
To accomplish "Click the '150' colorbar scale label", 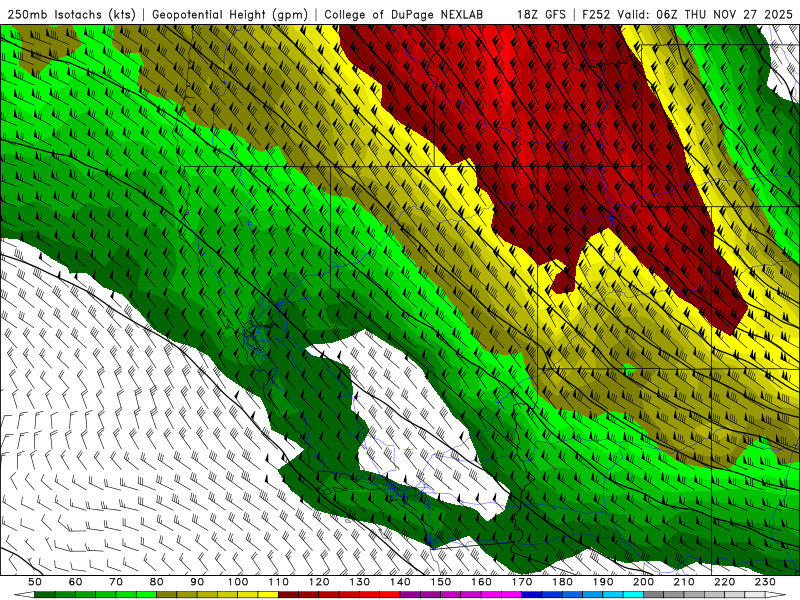I will [441, 582].
